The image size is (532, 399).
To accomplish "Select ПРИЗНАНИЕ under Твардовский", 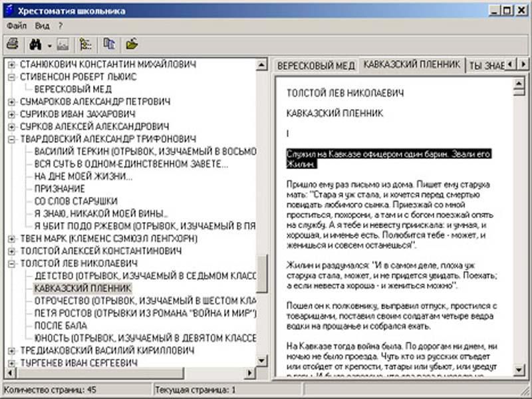I will click(x=59, y=189).
